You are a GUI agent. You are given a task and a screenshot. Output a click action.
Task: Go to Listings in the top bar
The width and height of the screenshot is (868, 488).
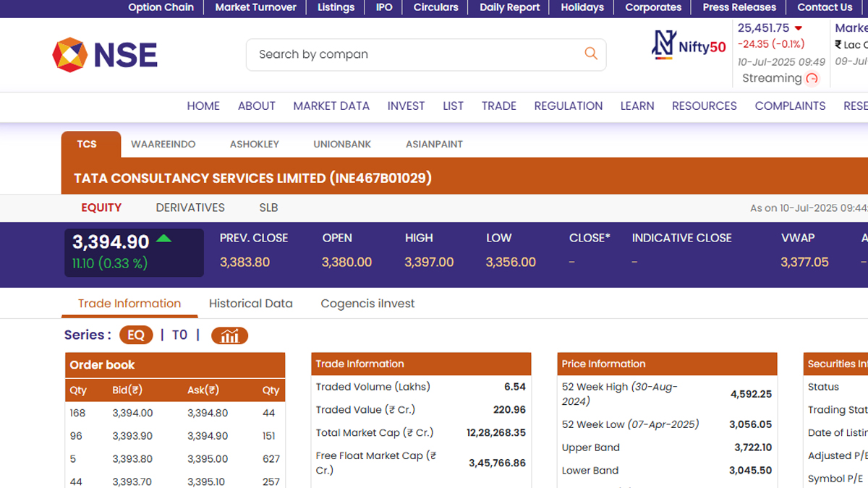tap(336, 7)
